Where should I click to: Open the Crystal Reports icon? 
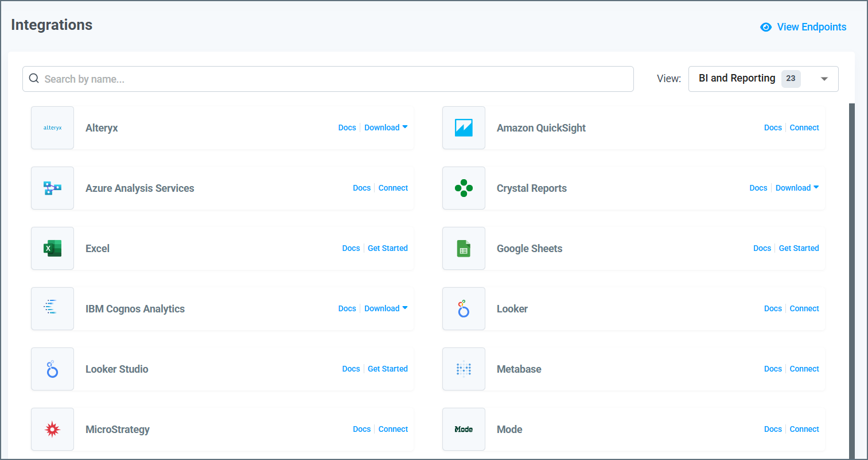pos(464,188)
